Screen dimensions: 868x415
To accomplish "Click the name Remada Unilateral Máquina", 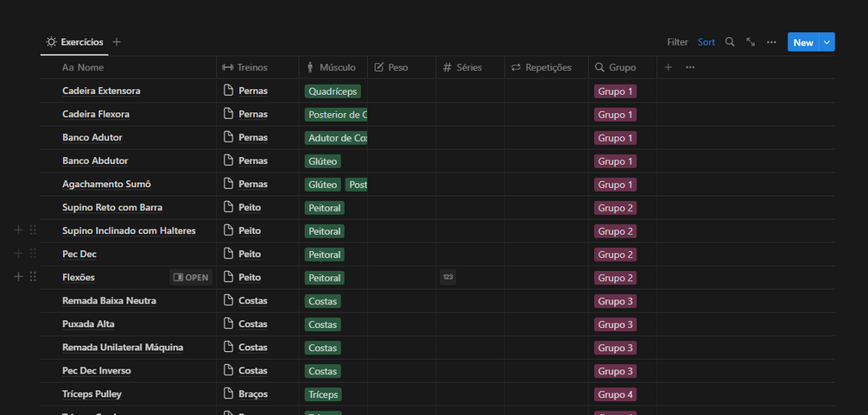I will coord(123,348).
